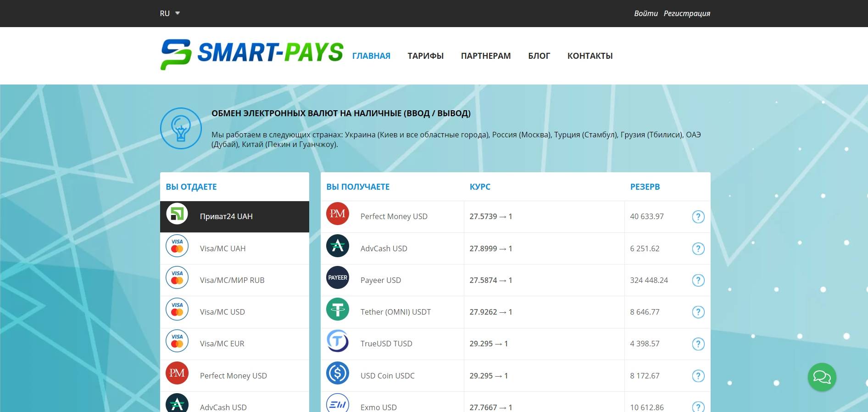868x412 pixels.
Task: Click the rate 27.9262 → 1
Action: [x=491, y=312]
